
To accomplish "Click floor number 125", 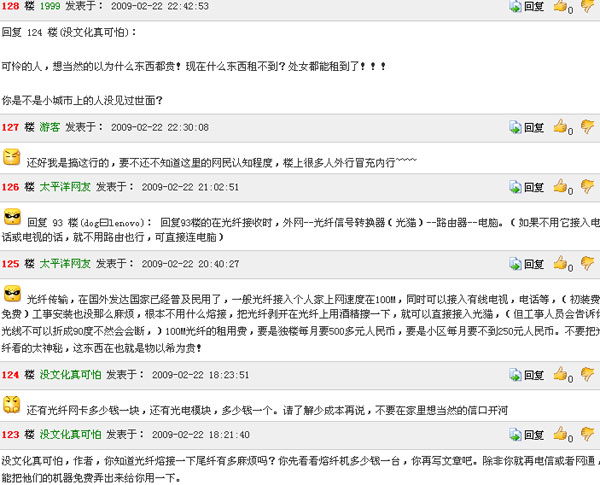I will (x=10, y=264).
